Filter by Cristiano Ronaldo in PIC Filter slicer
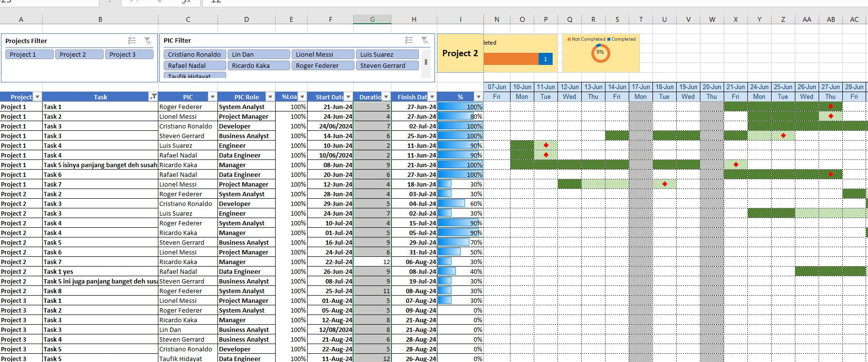Screen dimensions: 868x362 pos(195,54)
